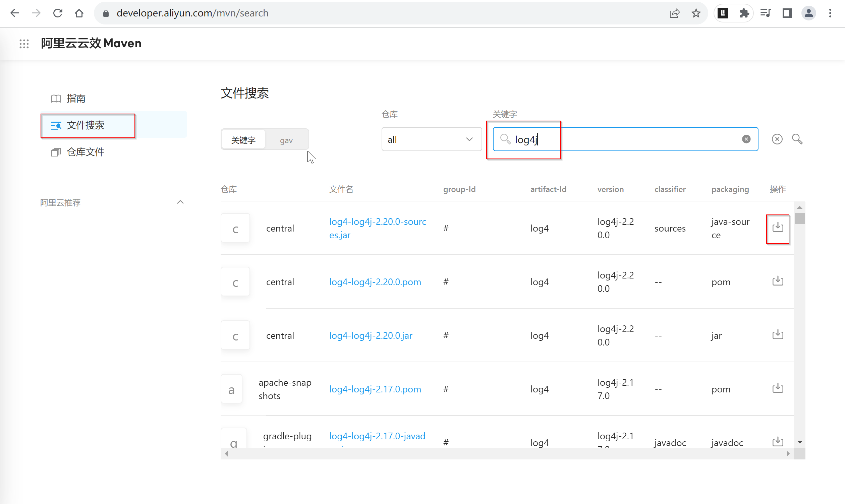
Task: Download log4-log4j-2.20.0.pom file
Action: (778, 281)
